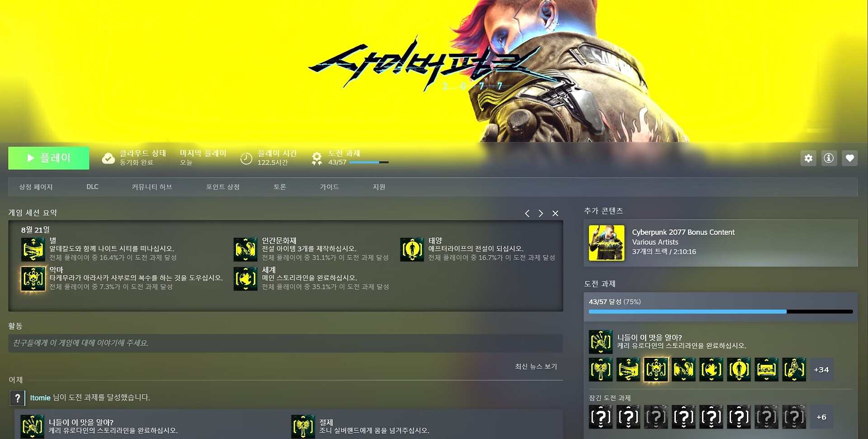Open the 포인트 상점 tab
The width and height of the screenshot is (868, 439).
pyautogui.click(x=223, y=187)
